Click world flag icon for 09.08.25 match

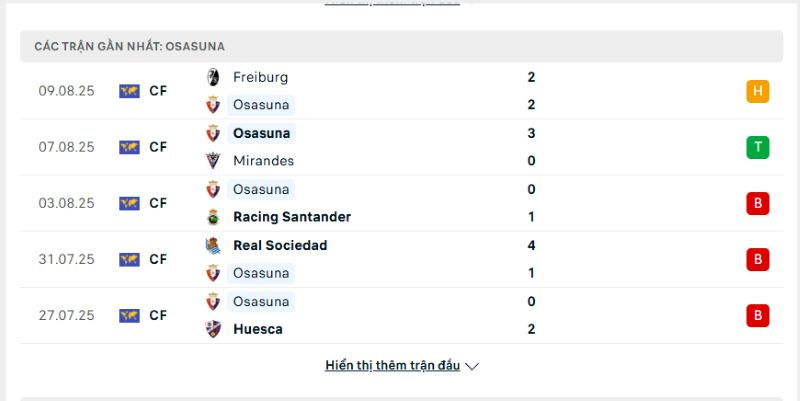coord(129,91)
